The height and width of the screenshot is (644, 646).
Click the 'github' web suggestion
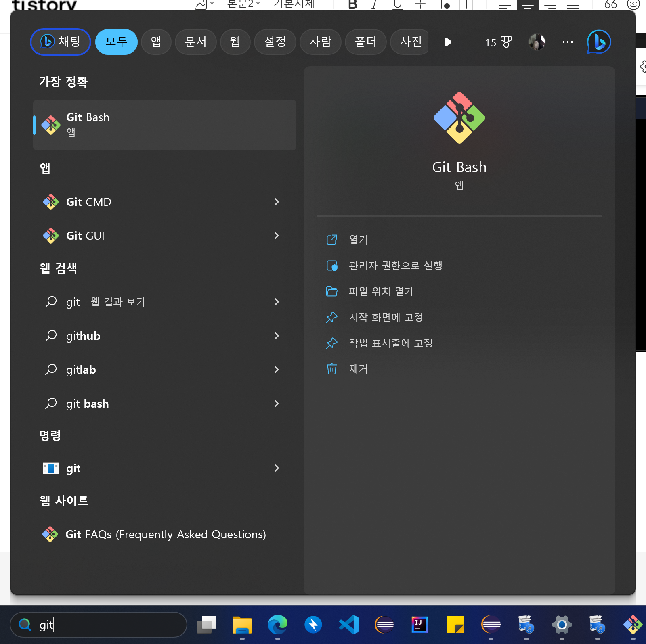[x=164, y=336]
